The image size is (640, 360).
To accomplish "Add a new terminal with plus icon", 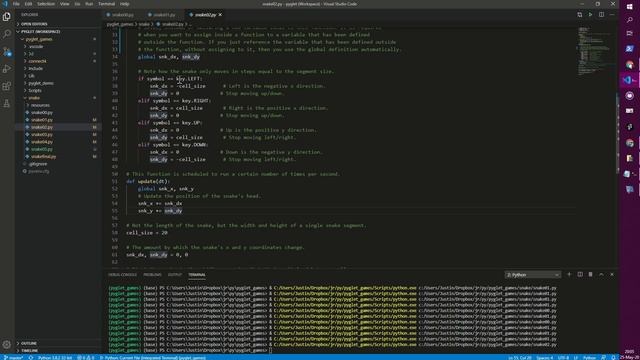I will 569,275.
